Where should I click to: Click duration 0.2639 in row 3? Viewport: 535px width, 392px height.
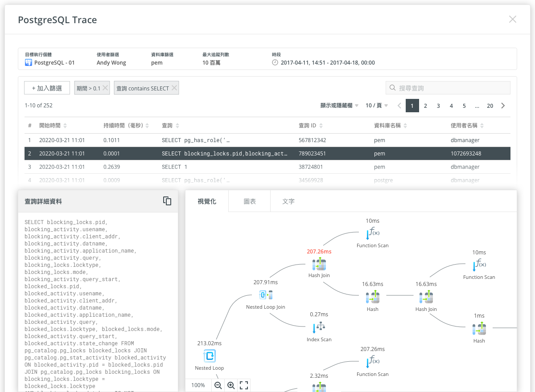point(111,167)
